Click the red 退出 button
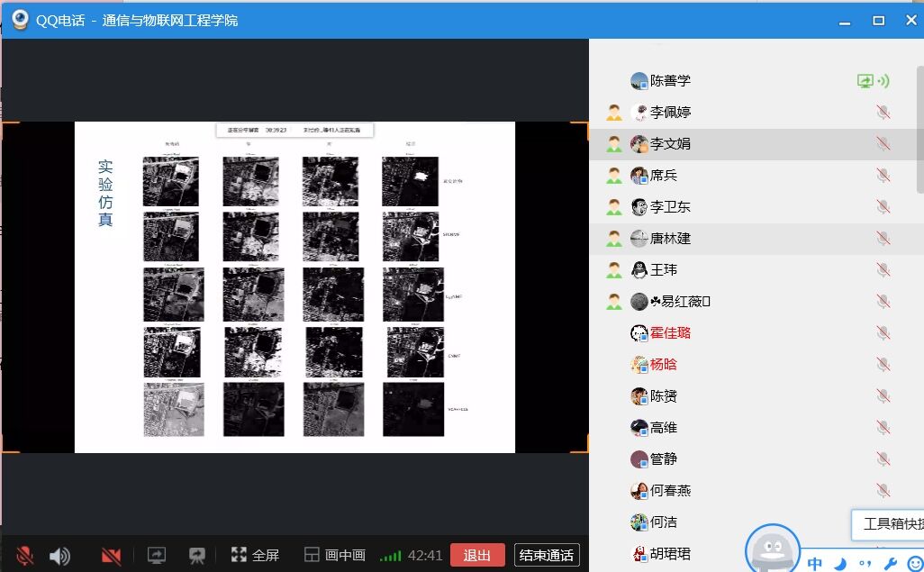The height and width of the screenshot is (572, 924). (477, 556)
